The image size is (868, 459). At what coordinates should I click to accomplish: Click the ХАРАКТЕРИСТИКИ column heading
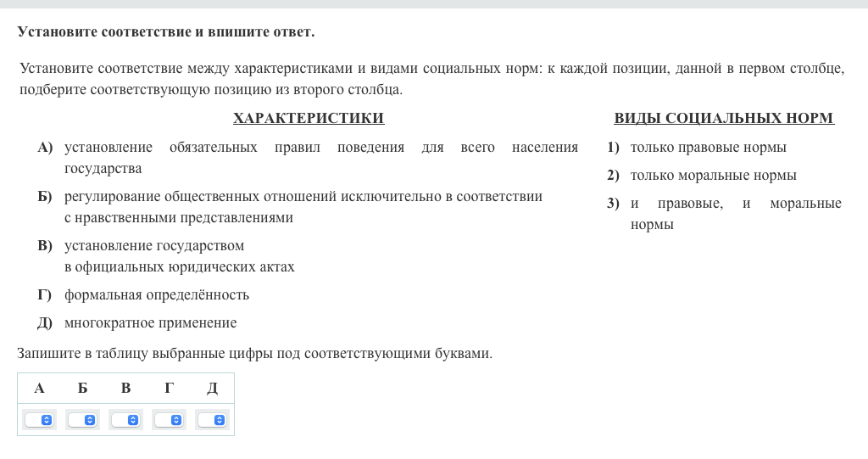[x=309, y=119]
